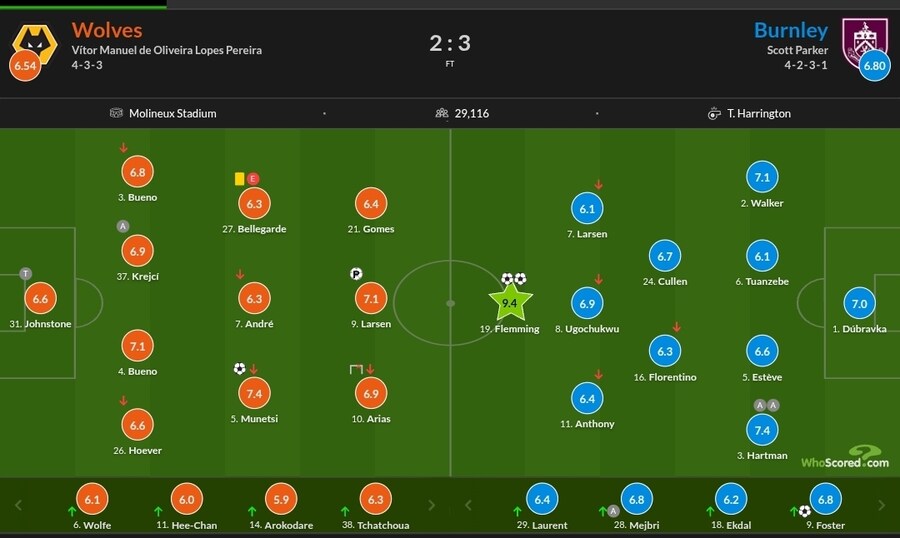Viewport: 900px width, 538px height.
Task: Open the WhoScored.com logo
Action: (844, 456)
